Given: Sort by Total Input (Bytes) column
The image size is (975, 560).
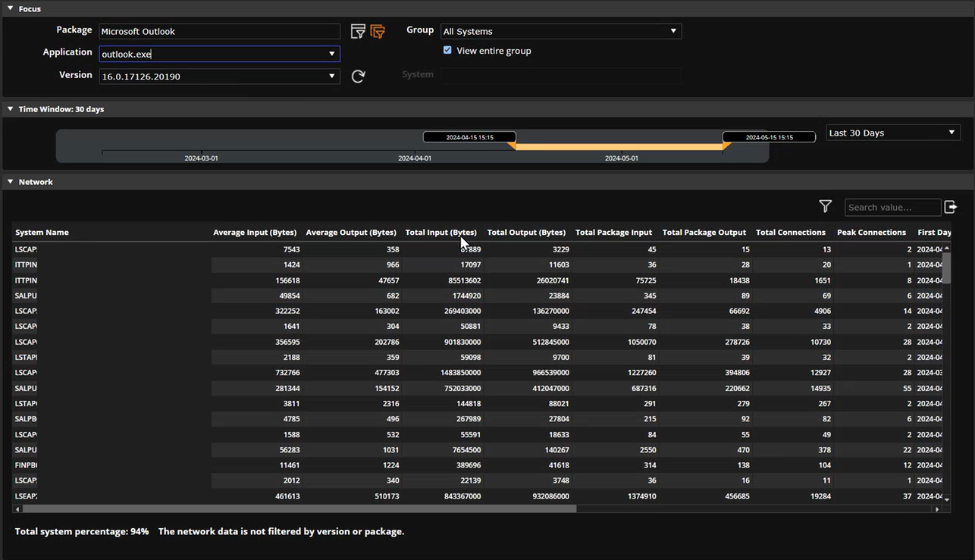Looking at the screenshot, I should point(441,233).
